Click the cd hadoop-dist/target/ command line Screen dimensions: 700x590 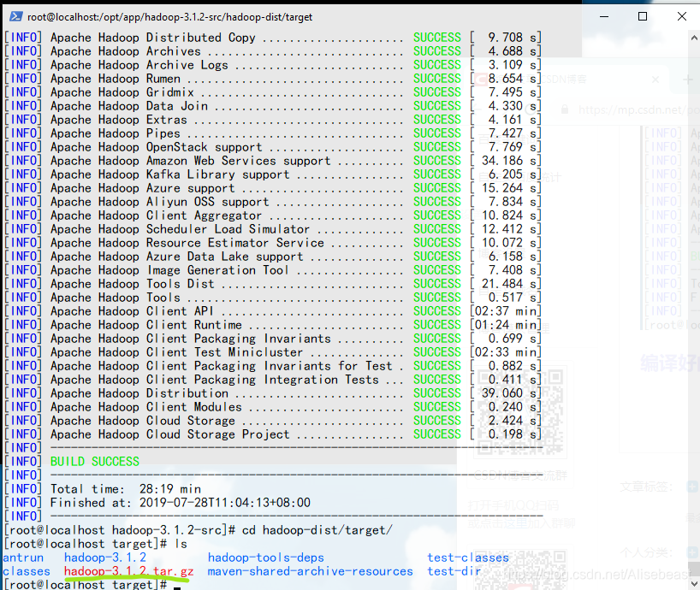199,530
